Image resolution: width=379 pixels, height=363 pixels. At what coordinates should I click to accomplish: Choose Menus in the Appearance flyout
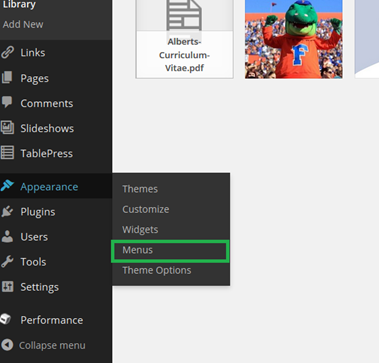(x=137, y=250)
